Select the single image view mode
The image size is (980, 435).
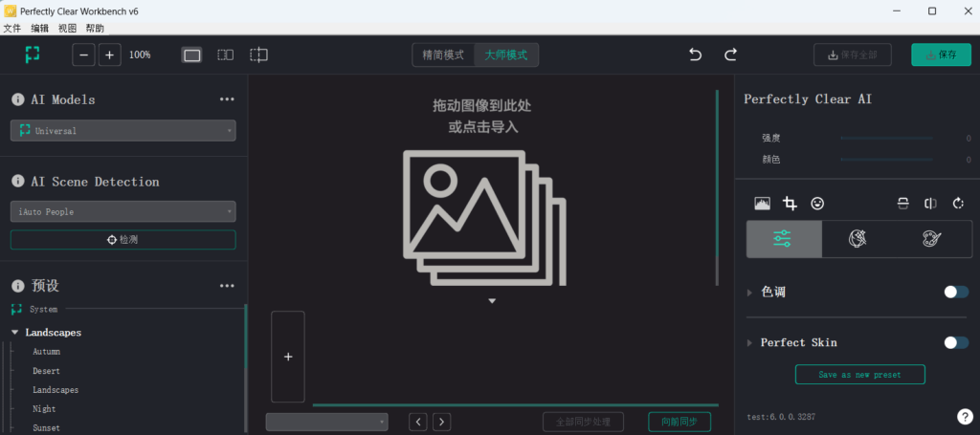pos(192,54)
